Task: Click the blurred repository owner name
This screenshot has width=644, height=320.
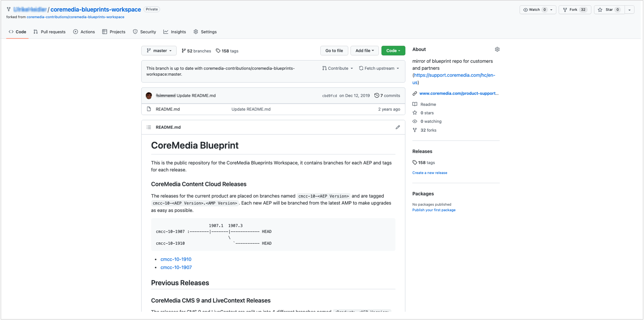Action: [30, 10]
